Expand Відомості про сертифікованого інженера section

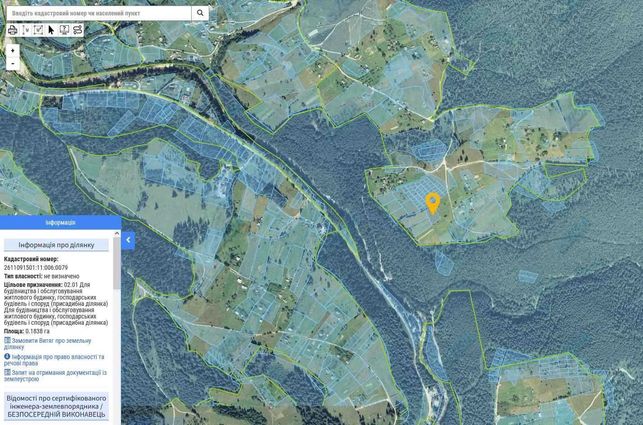[56, 406]
